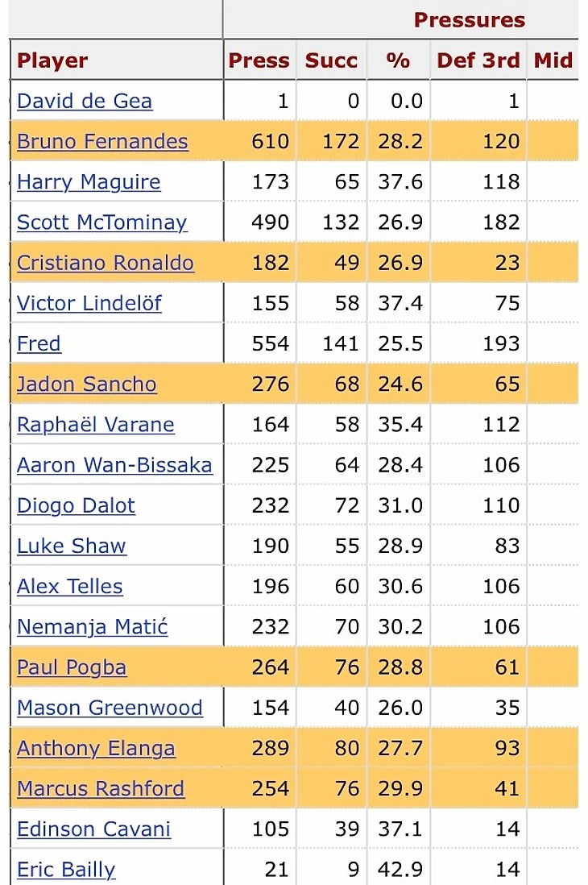This screenshot has width=588, height=885.
Task: Open Edinson Cavani link
Action: pos(93,829)
